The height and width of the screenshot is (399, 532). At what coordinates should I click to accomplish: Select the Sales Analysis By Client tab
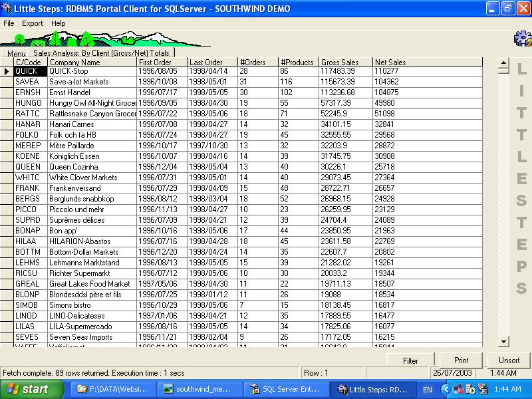[101, 53]
